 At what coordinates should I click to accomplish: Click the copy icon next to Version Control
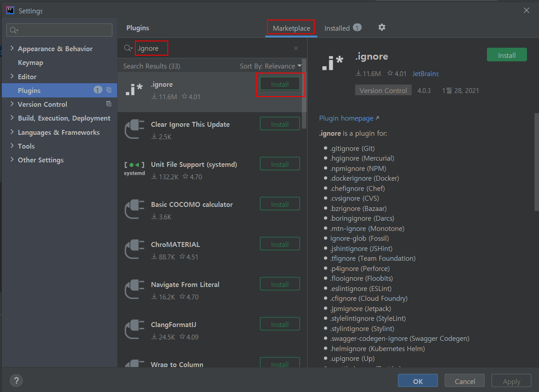(109, 104)
